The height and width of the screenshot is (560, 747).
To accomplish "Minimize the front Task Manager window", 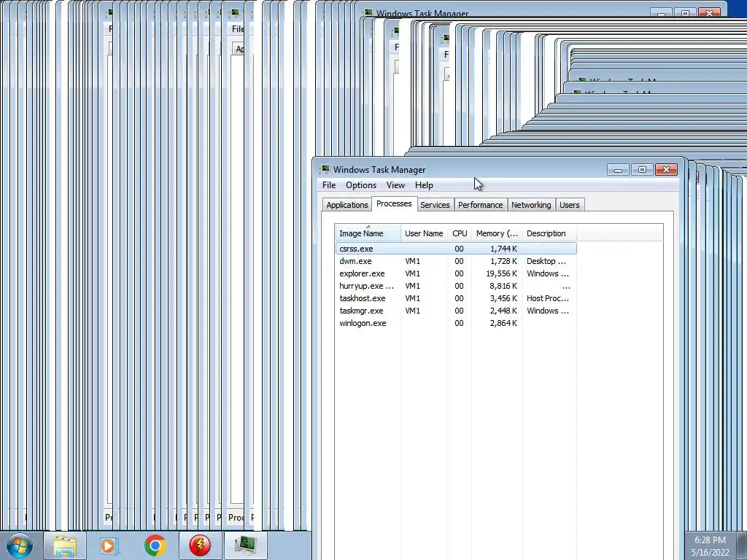I will coord(618,169).
